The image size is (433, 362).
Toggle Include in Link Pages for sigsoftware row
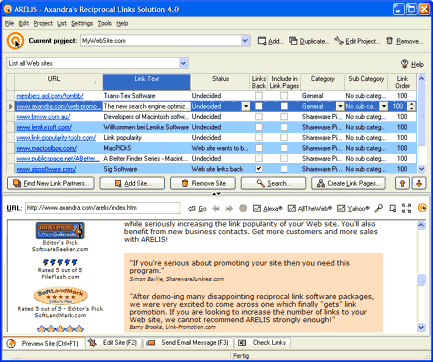[x=284, y=169]
